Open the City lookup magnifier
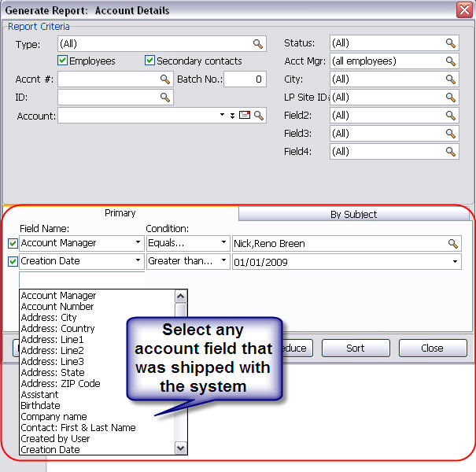The width and height of the screenshot is (476, 472). click(x=451, y=79)
